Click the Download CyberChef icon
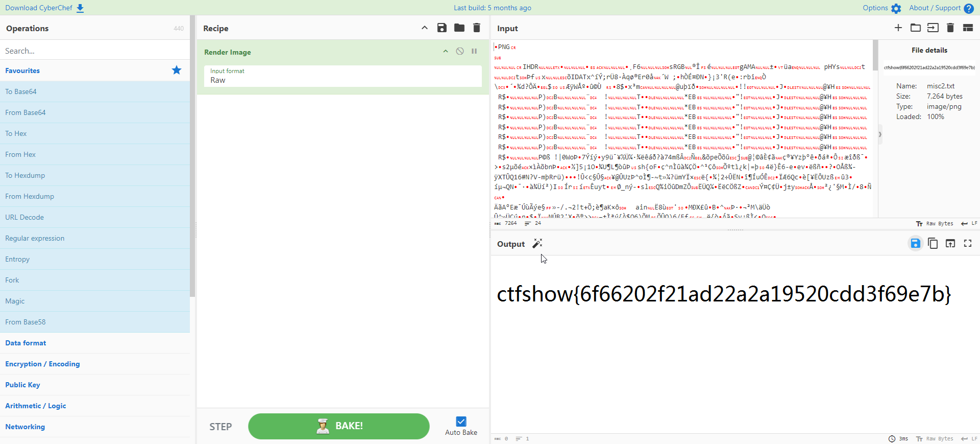The height and width of the screenshot is (444, 980). [80, 8]
